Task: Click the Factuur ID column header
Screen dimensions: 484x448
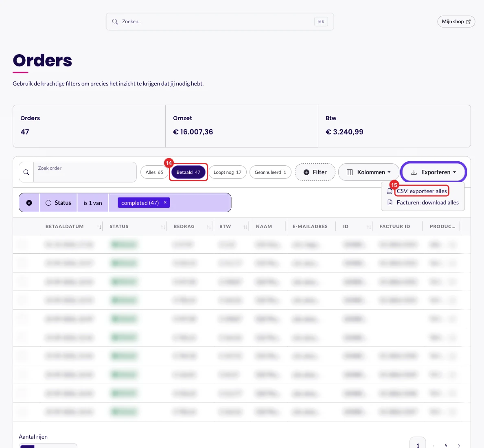Action: [x=394, y=226]
